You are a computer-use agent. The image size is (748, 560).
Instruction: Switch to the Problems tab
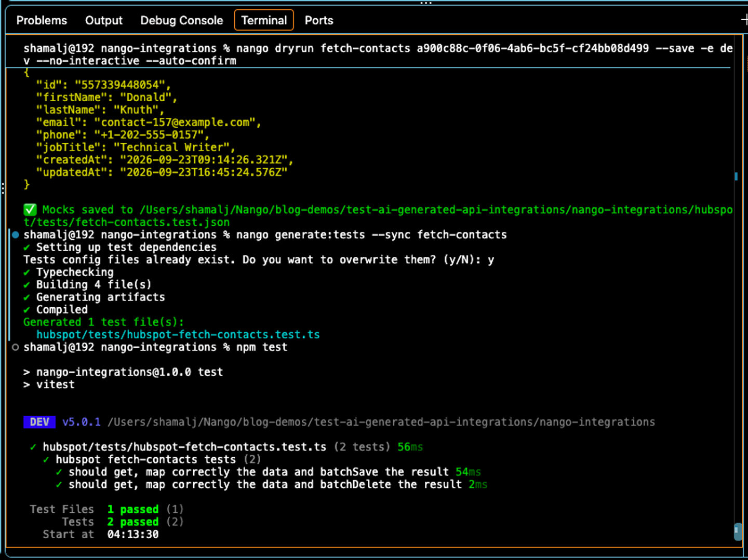tap(42, 20)
